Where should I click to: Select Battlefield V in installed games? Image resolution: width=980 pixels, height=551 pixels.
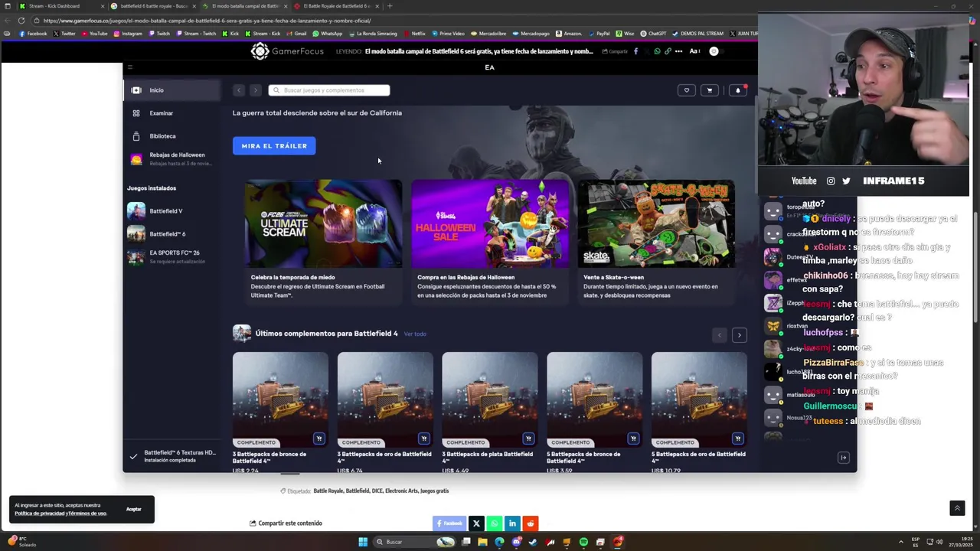point(173,211)
